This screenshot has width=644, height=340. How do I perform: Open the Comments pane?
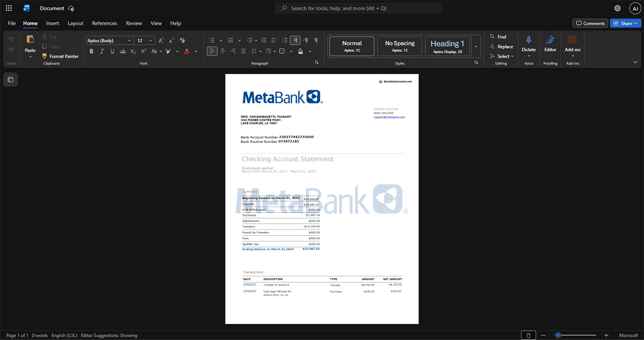(x=590, y=23)
